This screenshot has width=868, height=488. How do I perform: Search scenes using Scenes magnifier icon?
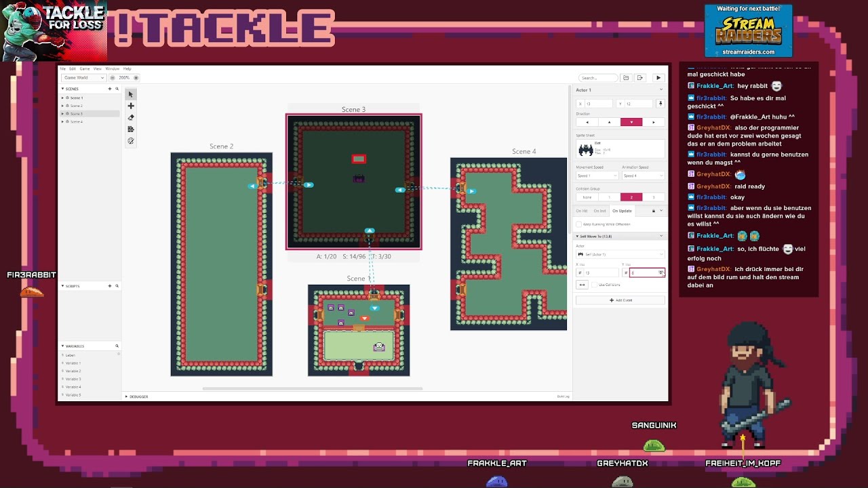click(x=117, y=89)
